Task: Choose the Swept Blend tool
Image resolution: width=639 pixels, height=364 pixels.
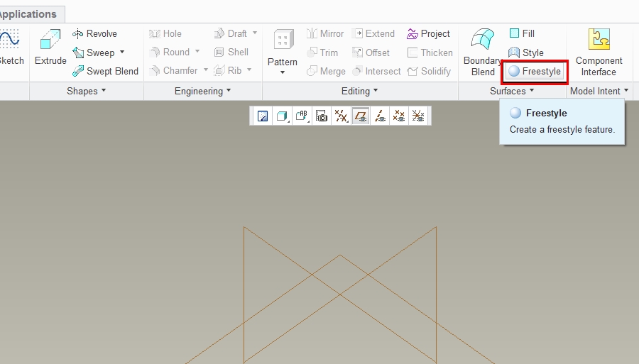Action: pyautogui.click(x=105, y=71)
